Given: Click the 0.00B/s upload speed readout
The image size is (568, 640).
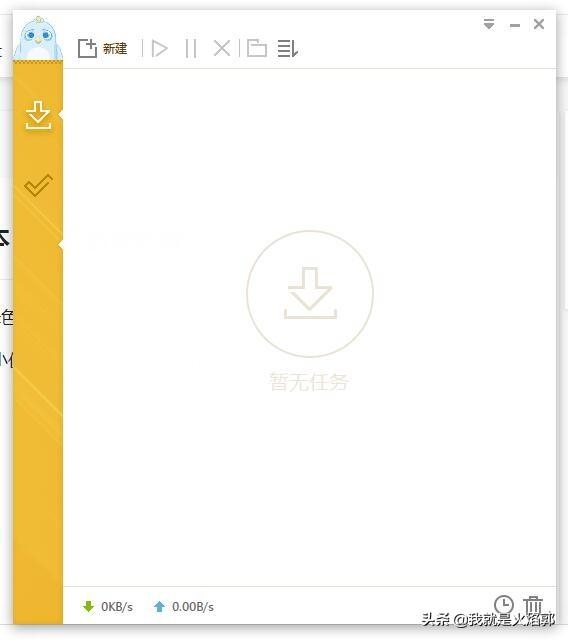Looking at the screenshot, I should 193,607.
